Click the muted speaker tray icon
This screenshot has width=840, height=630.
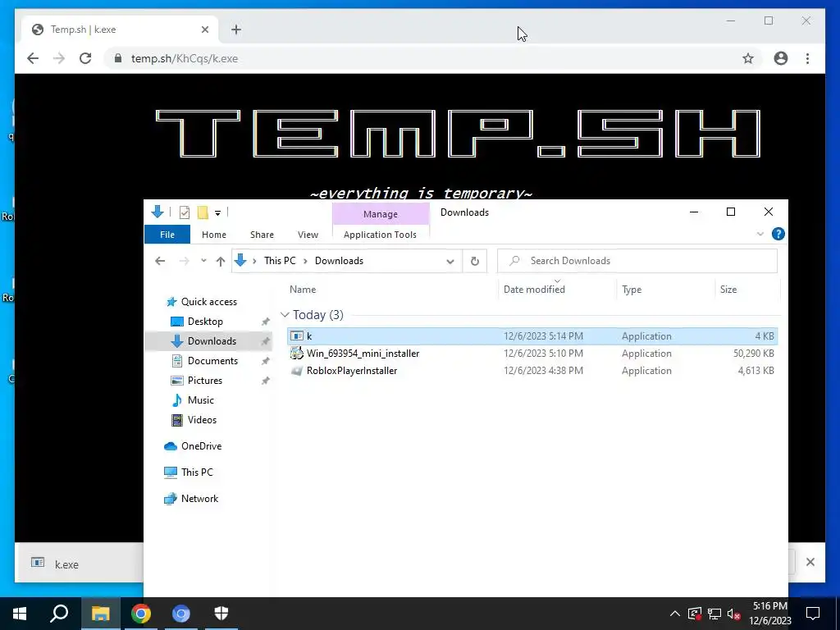pyautogui.click(x=734, y=614)
